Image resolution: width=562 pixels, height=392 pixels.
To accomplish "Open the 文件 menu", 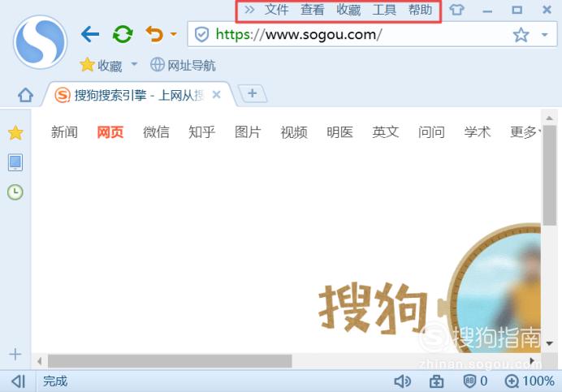I will click(276, 10).
